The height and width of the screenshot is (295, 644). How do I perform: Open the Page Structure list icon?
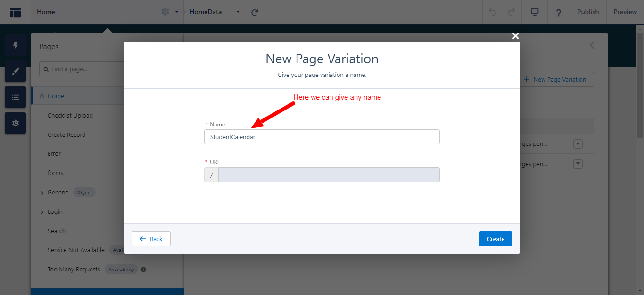(16, 97)
